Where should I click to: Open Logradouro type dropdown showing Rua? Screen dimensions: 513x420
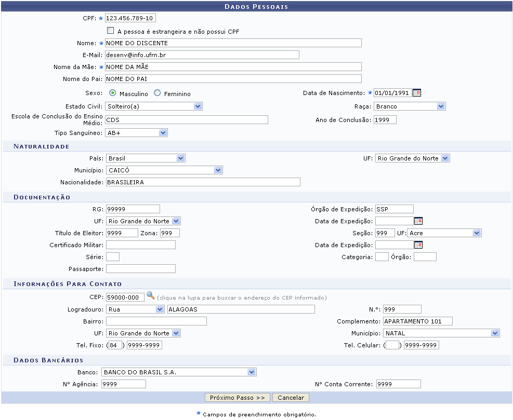(135, 309)
